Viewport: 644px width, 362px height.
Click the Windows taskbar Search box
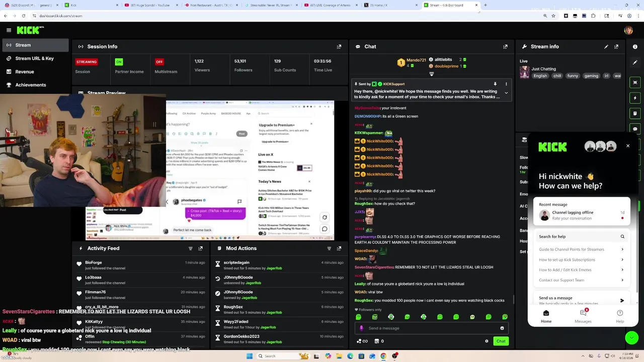284,356
